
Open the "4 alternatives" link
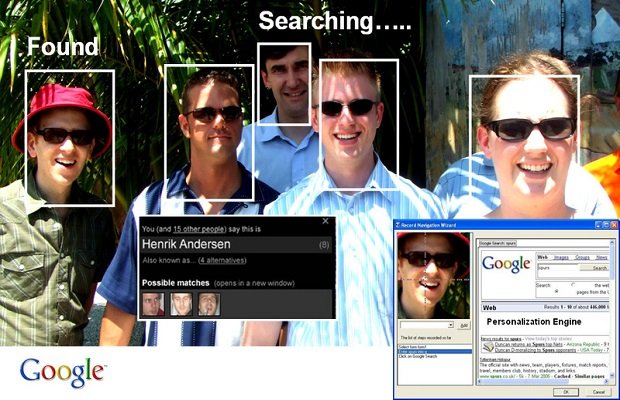pyautogui.click(x=222, y=260)
